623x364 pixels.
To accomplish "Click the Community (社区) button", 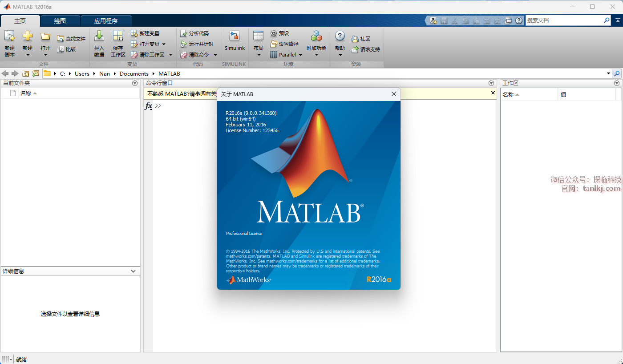I will (x=361, y=39).
